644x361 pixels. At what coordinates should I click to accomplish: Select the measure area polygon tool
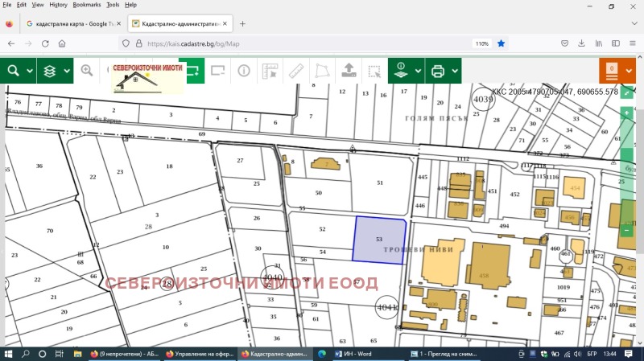[322, 71]
